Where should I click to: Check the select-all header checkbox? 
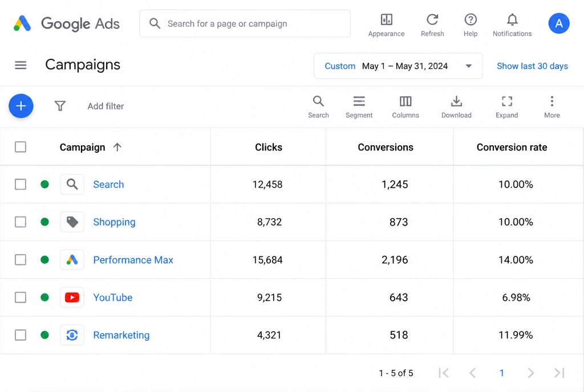tap(21, 147)
